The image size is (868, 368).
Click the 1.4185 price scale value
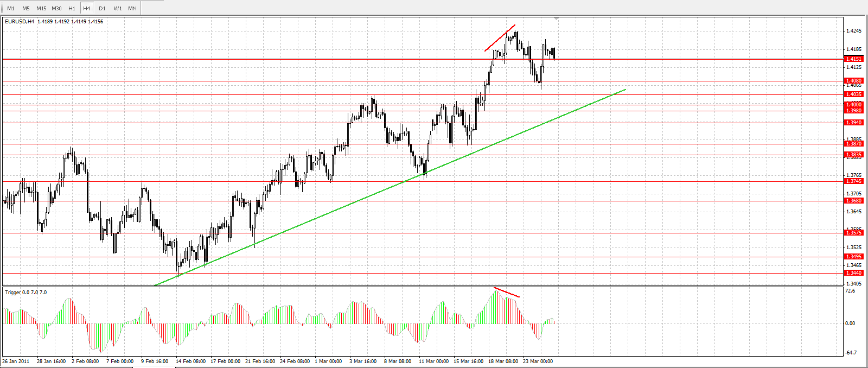tap(854, 49)
